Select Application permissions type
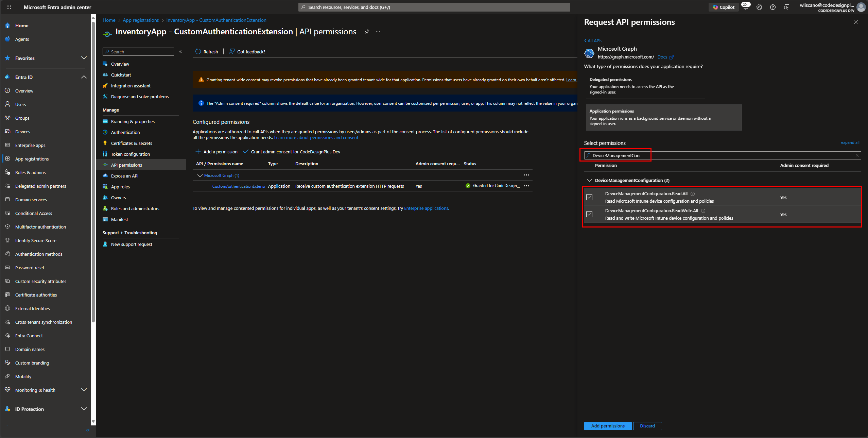Screen dimensions: 868x438 663,117
